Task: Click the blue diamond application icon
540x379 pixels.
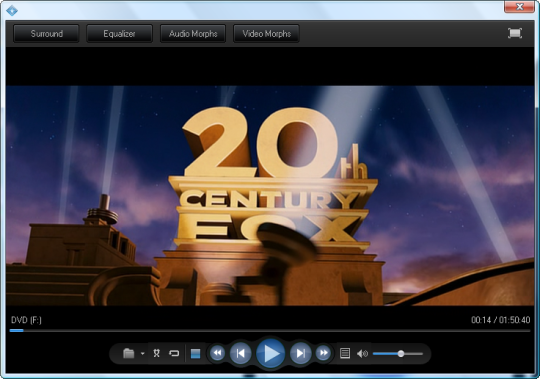Action: [12, 10]
